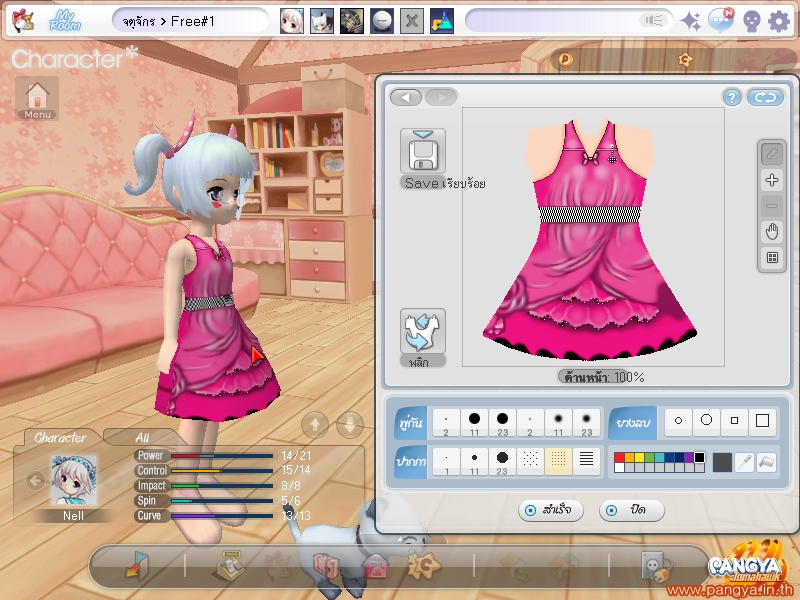Viewport: 800px width, 600px height.
Task: Click the zoom in plus tool
Action: 772,180
